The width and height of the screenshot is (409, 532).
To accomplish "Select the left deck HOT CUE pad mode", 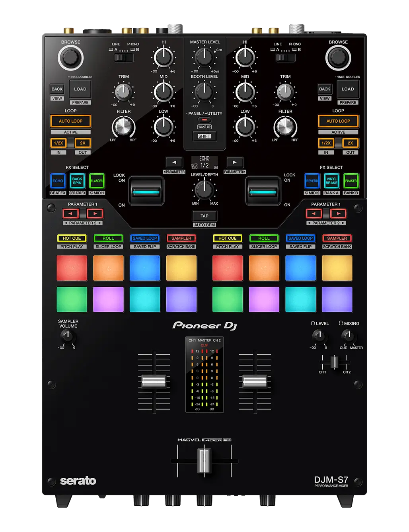I will [x=72, y=238].
